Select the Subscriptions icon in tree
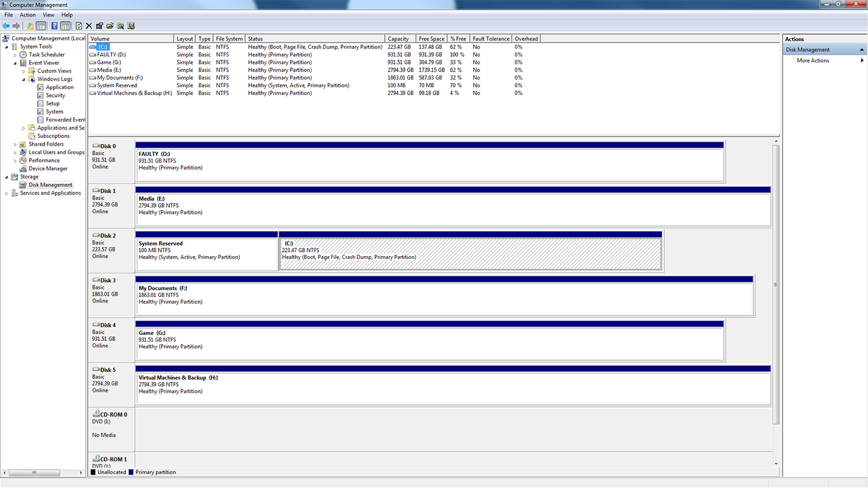Image resolution: width=868 pixels, height=488 pixels. [32, 136]
